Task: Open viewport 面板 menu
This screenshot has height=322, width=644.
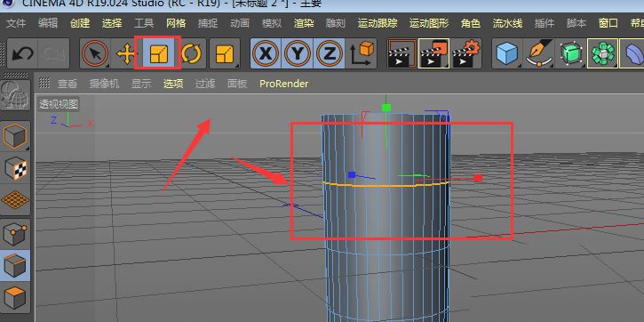Action: (x=237, y=84)
